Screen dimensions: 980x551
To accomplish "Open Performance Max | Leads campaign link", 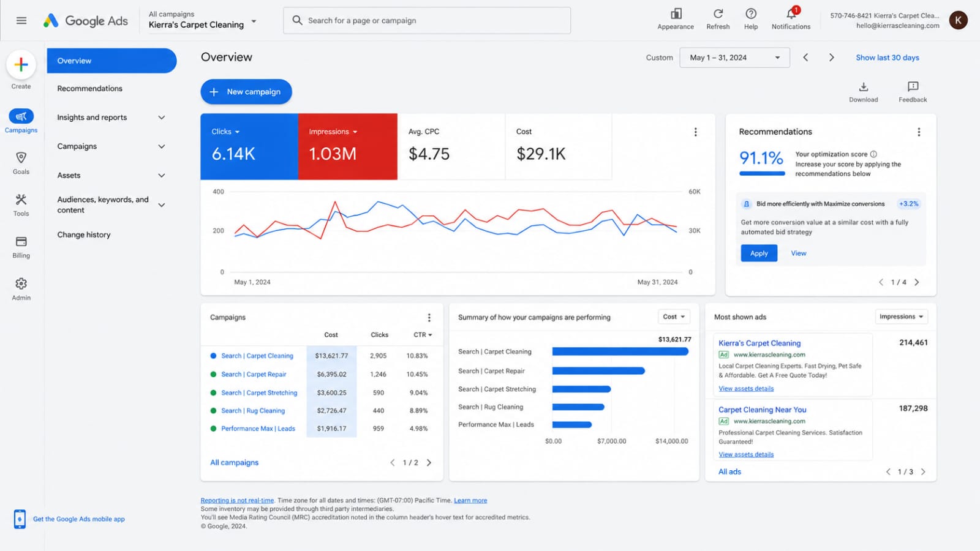I will coord(258,429).
